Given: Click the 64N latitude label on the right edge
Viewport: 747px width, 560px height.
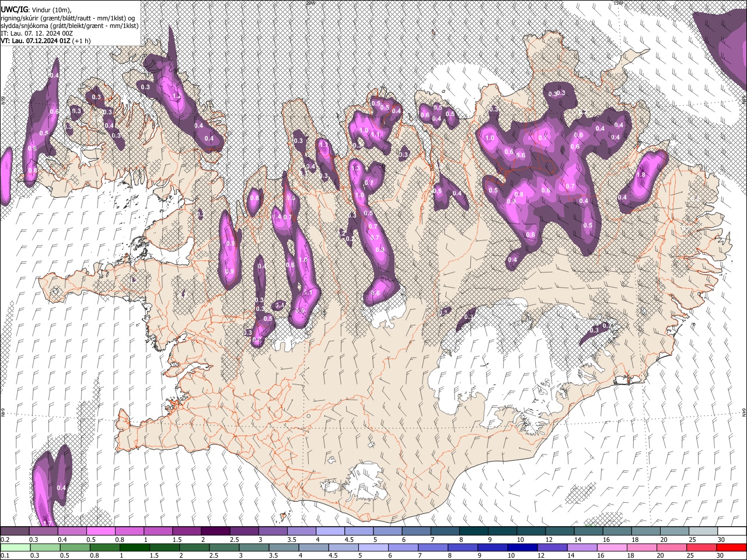Looking at the screenshot, I should point(744,412).
